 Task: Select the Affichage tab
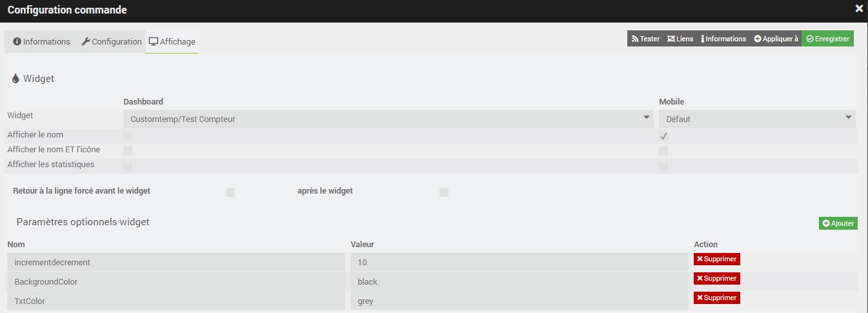coord(172,41)
